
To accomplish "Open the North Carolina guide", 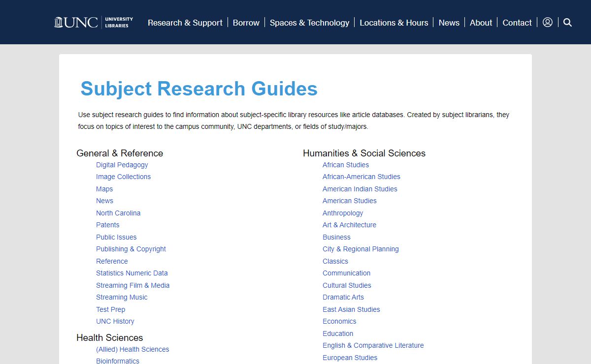I will point(118,213).
